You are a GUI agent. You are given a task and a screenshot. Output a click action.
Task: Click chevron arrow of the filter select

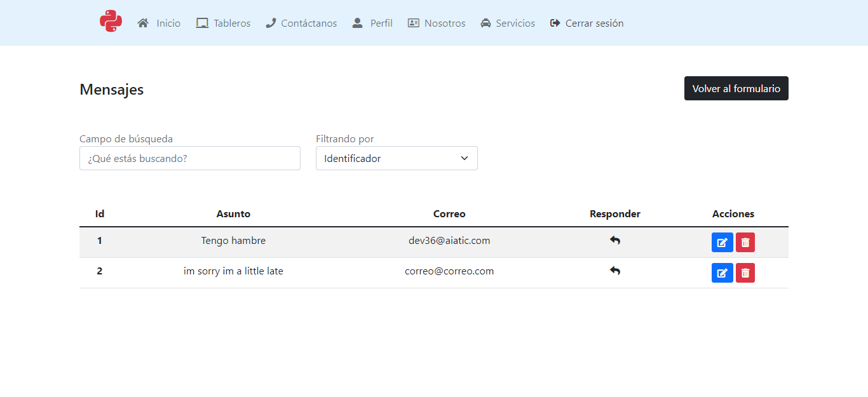(465, 158)
